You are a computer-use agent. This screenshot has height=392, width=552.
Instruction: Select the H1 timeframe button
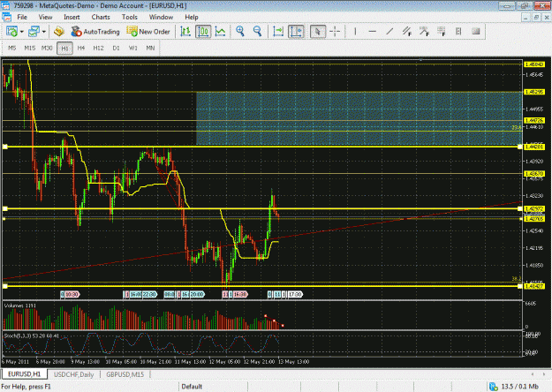(x=64, y=49)
